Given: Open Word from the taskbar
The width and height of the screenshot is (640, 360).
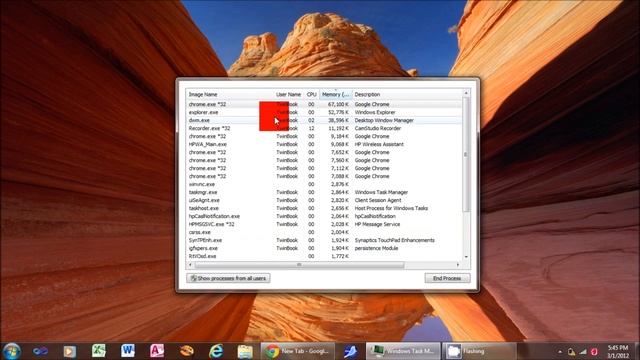Looking at the screenshot, I should pyautogui.click(x=128, y=351).
